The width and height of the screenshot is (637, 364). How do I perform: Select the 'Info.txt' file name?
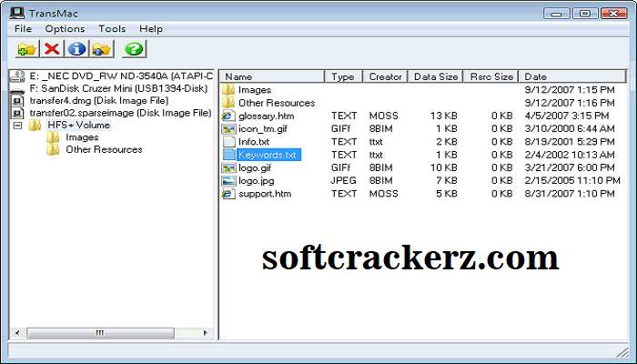coord(254,142)
